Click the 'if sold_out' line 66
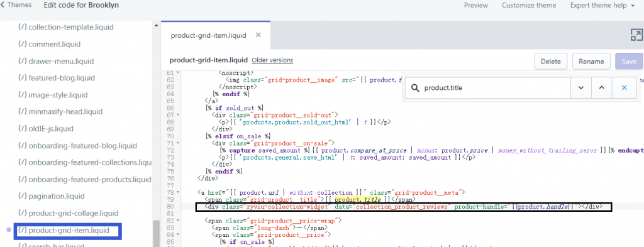Screen dimensions: 644x247 pyautogui.click(x=234, y=108)
